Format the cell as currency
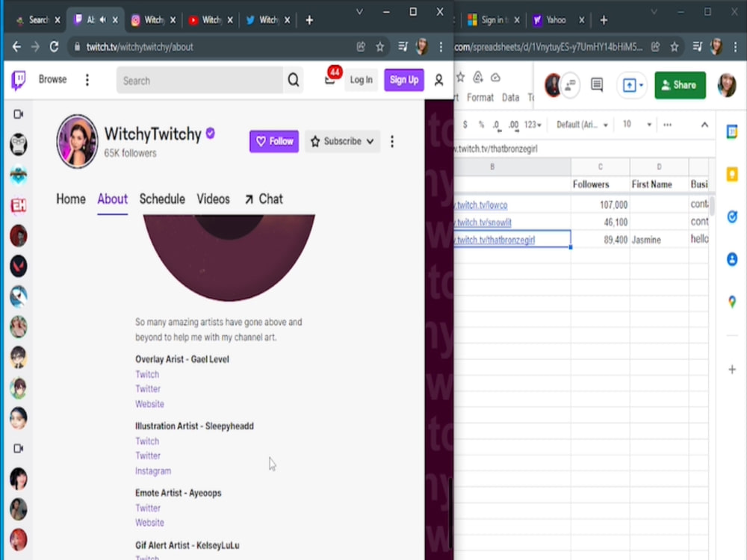747x560 pixels. [x=465, y=125]
